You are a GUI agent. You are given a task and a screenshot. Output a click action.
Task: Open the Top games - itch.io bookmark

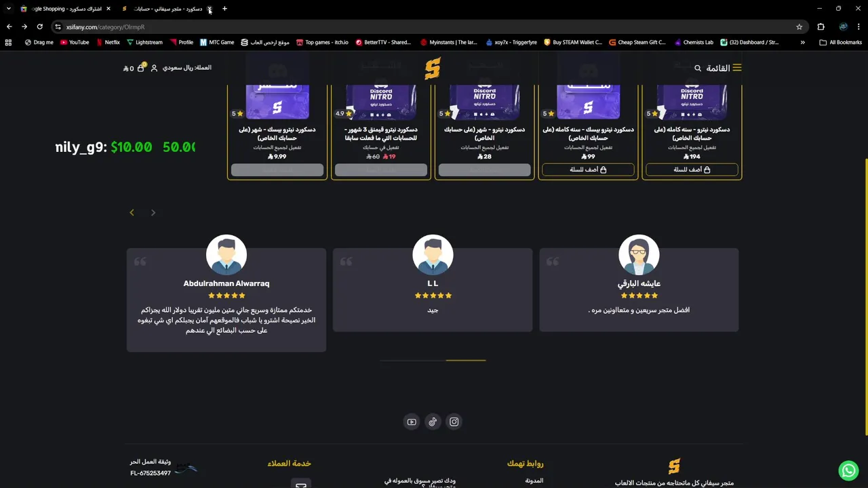(322, 42)
